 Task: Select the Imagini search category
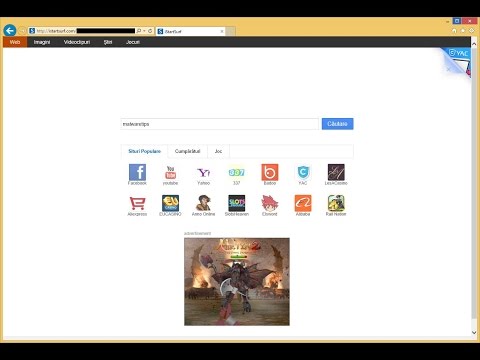[42, 42]
